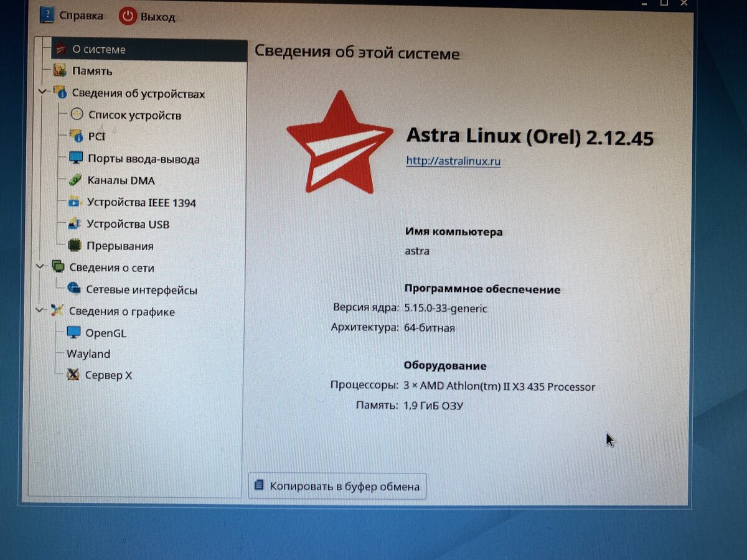Click the Каналы DMA green icon

point(75,180)
